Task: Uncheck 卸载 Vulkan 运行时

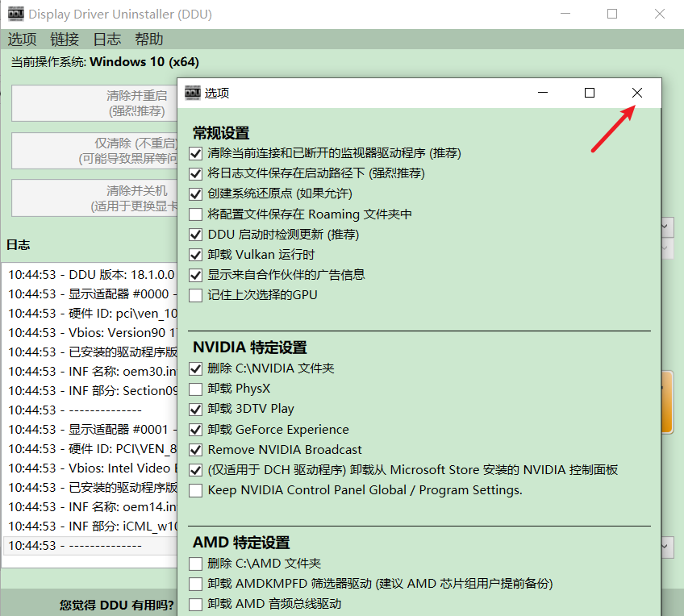Action: point(195,255)
